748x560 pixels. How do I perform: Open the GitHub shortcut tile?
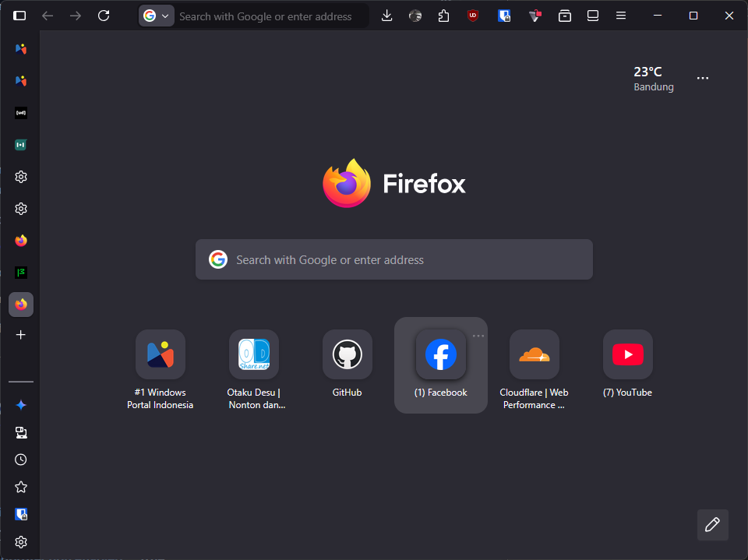tap(348, 355)
